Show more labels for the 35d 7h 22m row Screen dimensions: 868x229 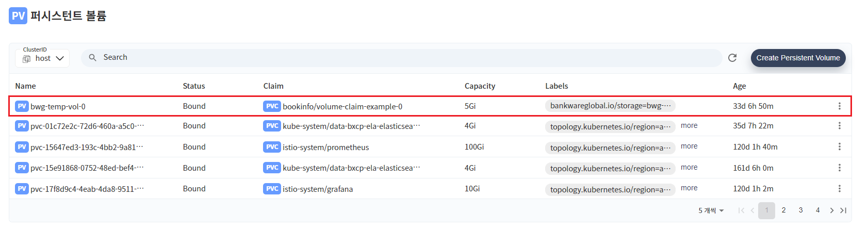pyautogui.click(x=689, y=125)
